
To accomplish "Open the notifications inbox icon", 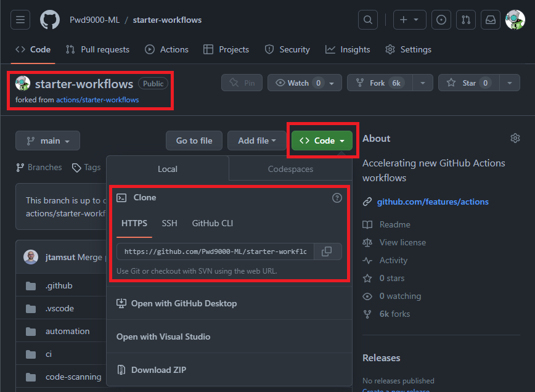I will pos(490,20).
